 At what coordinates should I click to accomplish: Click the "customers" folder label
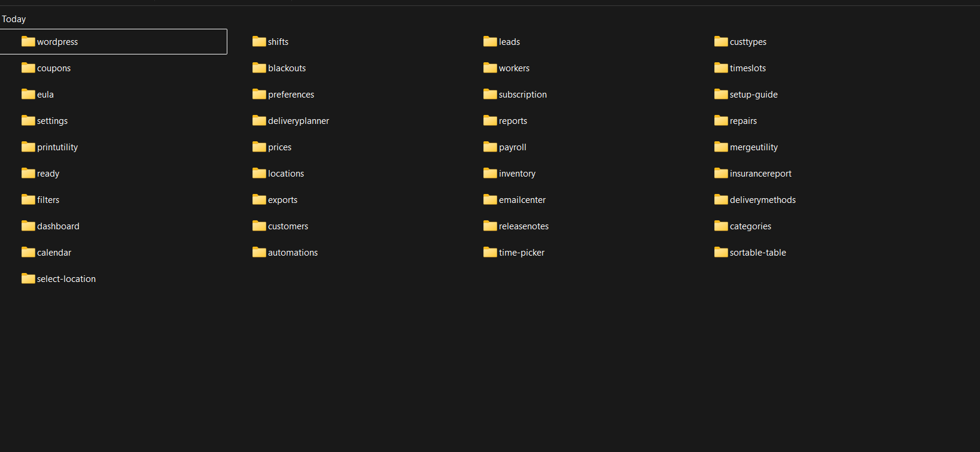point(288,226)
